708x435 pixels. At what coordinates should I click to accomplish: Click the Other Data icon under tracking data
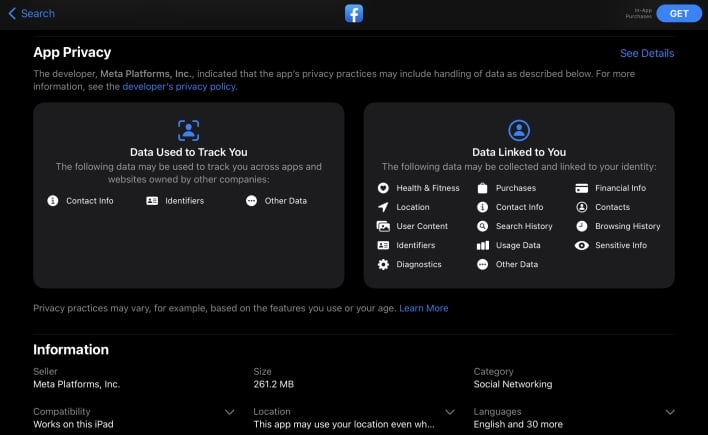pos(252,201)
